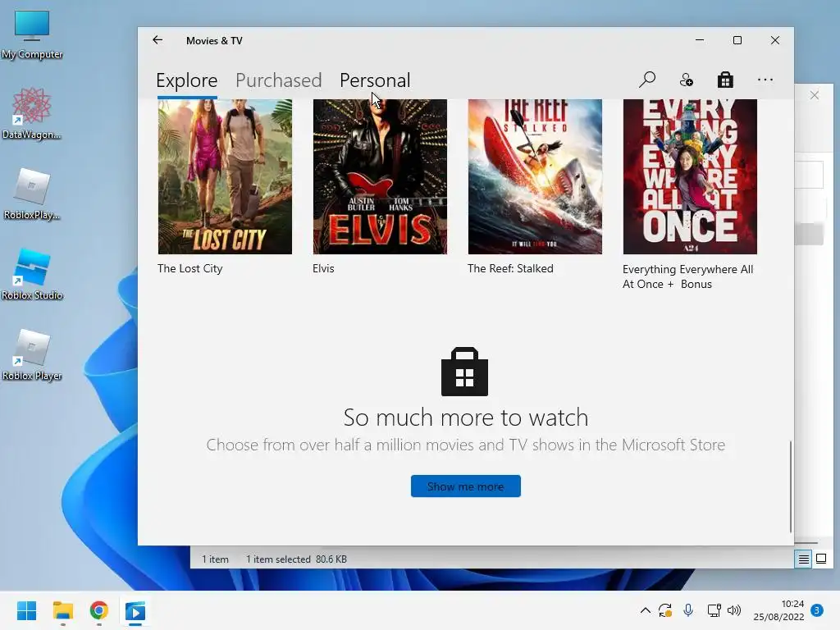This screenshot has width=840, height=630.
Task: Click the Elvis title text
Action: 323,268
